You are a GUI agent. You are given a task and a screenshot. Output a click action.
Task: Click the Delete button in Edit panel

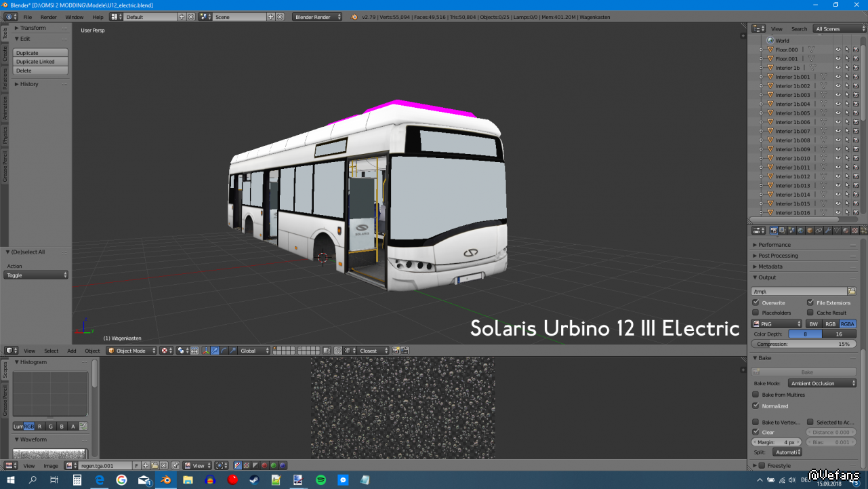click(41, 71)
